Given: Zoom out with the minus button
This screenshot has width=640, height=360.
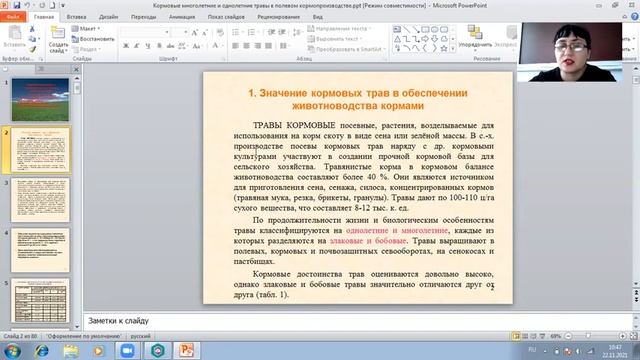Looking at the screenshot, I should pos(568,336).
